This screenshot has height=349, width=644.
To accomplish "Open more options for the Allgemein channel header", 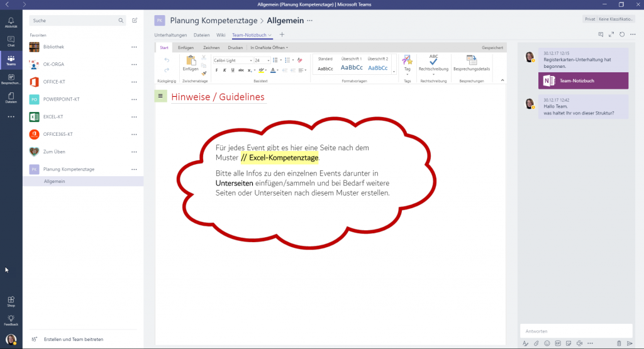I will click(309, 21).
